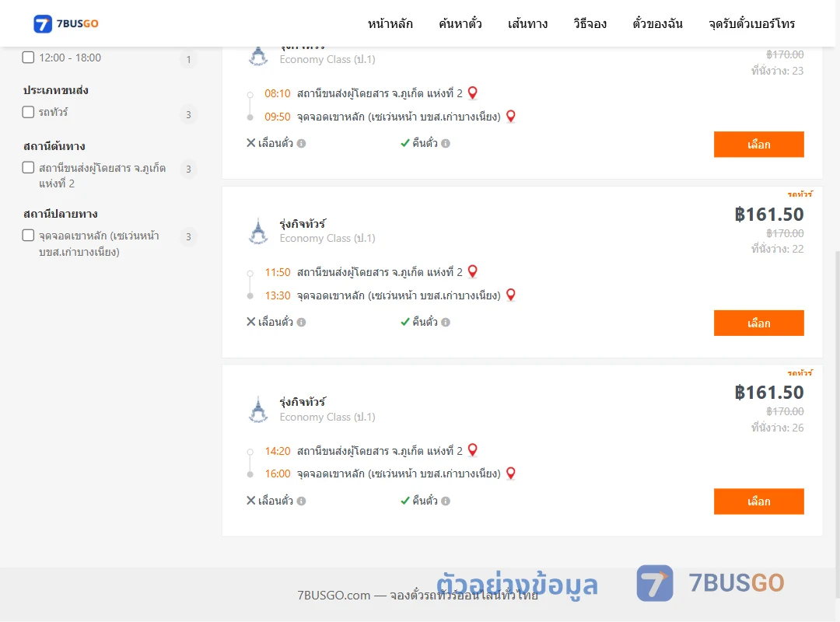The height and width of the screenshot is (622, 840).
Task: Click seats available text ที่นั่งว่าง: 22
Action: point(777,249)
